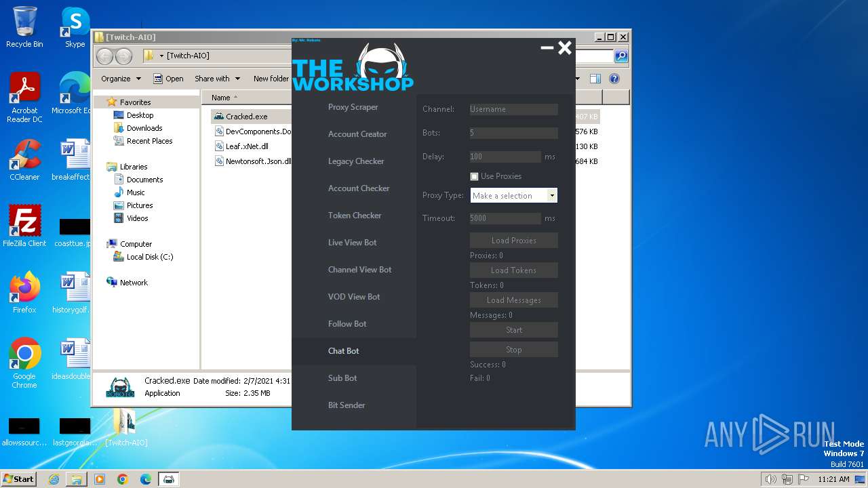868x488 pixels.
Task: Click the Name column header in Explorer
Action: pos(221,98)
